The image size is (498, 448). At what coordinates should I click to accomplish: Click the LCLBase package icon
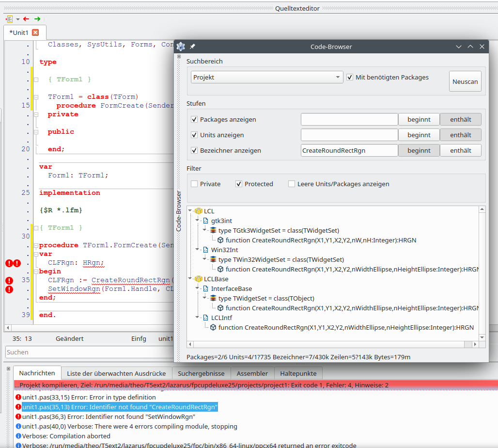(199, 279)
